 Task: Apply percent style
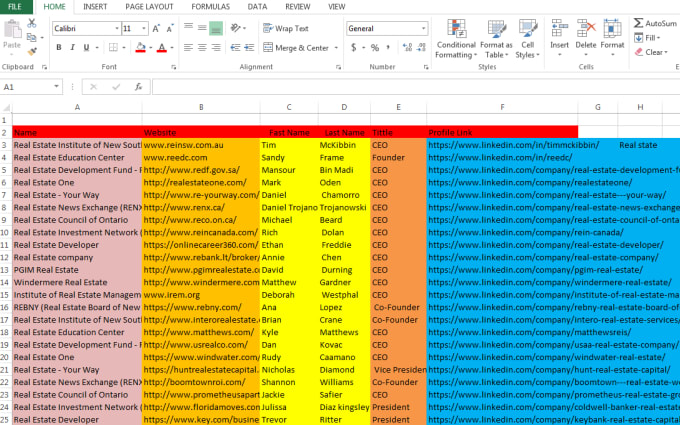[375, 48]
